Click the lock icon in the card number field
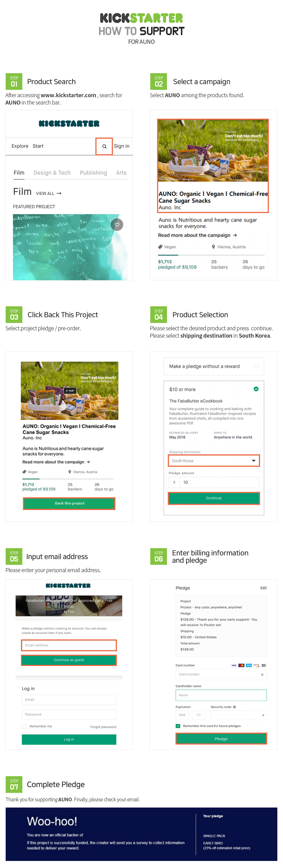 click(262, 674)
